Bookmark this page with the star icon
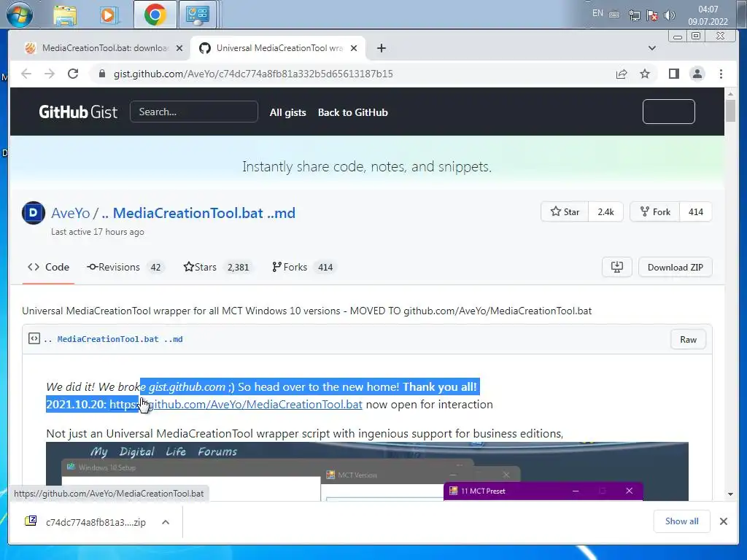The width and height of the screenshot is (747, 560). [x=645, y=74]
